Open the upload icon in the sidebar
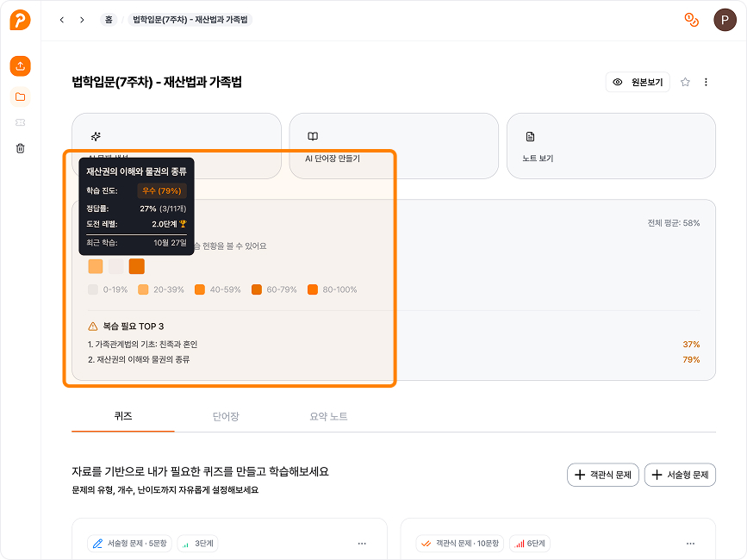The image size is (747, 560). click(22, 65)
